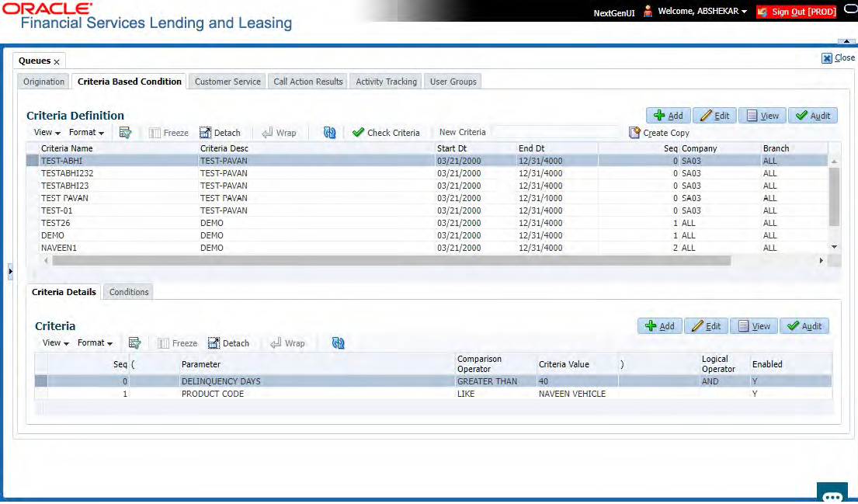Click Add button in Criteria Definition

tap(668, 116)
